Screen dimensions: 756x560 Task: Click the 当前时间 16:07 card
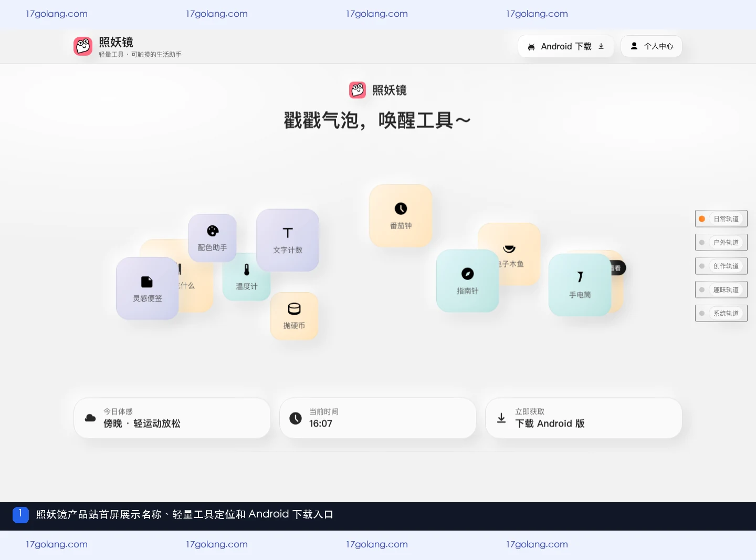[x=378, y=418]
